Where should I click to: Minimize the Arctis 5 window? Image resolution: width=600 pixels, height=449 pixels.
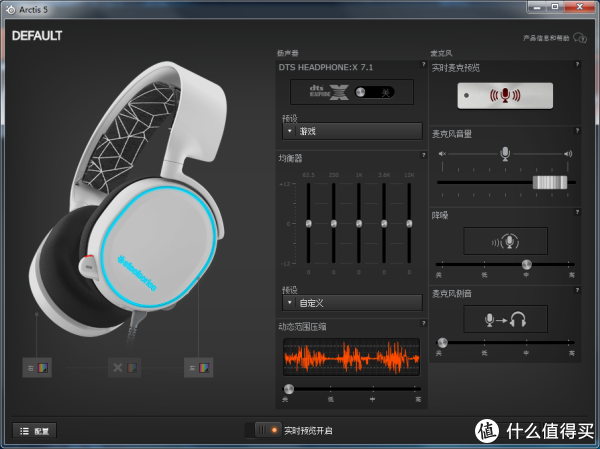click(537, 7)
